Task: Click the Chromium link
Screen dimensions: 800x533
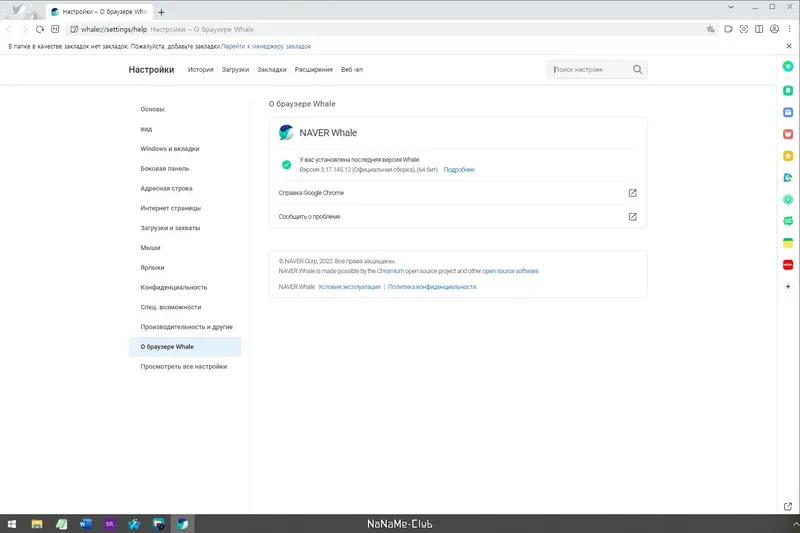Action: [x=390, y=271]
